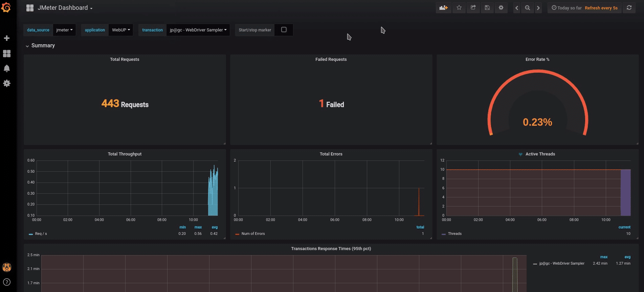Open Total Errors panel title menu
644x292 pixels.
click(x=331, y=154)
